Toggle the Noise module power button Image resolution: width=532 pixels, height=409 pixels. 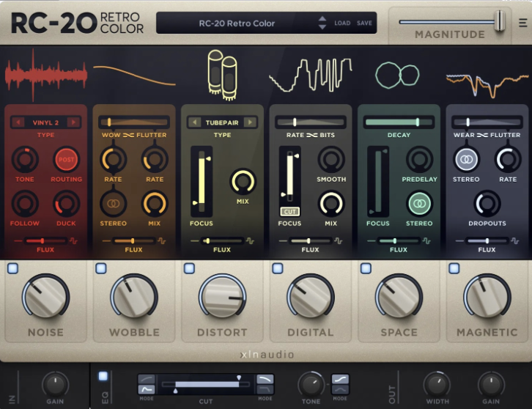click(x=13, y=268)
